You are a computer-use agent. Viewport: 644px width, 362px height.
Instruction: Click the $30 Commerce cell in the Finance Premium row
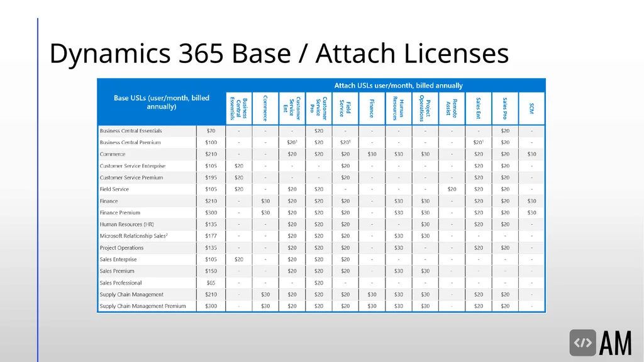tap(265, 213)
